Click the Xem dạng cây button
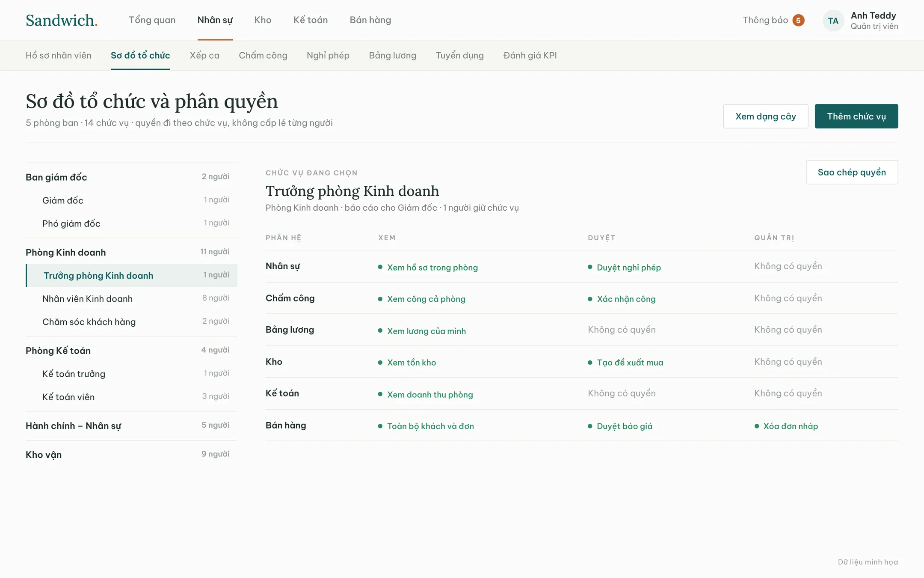The image size is (924, 578). 766,116
